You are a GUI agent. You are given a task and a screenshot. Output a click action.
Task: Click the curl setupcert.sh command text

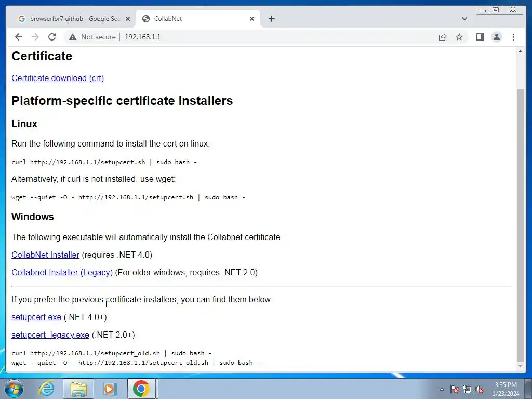click(104, 162)
